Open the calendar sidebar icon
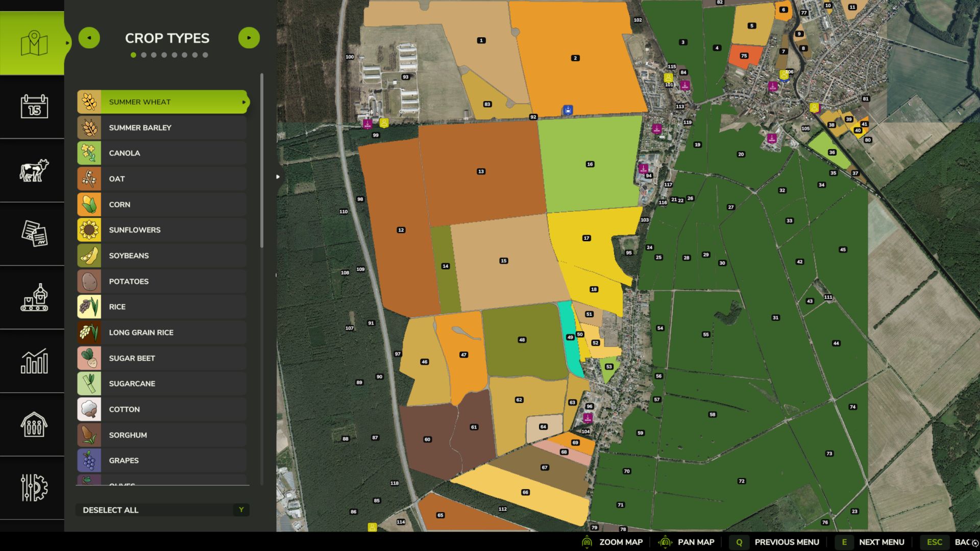Viewport: 980px width, 551px height. point(34,107)
